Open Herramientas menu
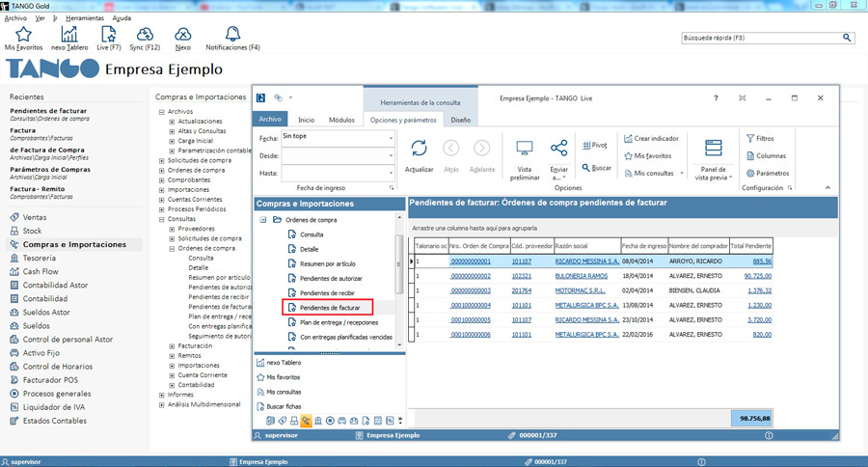Image resolution: width=868 pixels, height=467 pixels. pyautogui.click(x=85, y=18)
